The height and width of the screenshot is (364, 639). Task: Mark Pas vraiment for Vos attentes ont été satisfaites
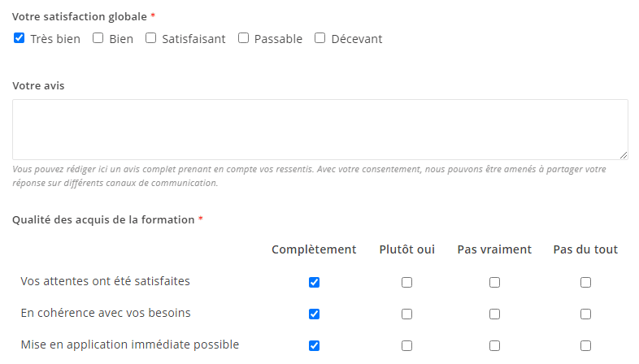(495, 282)
